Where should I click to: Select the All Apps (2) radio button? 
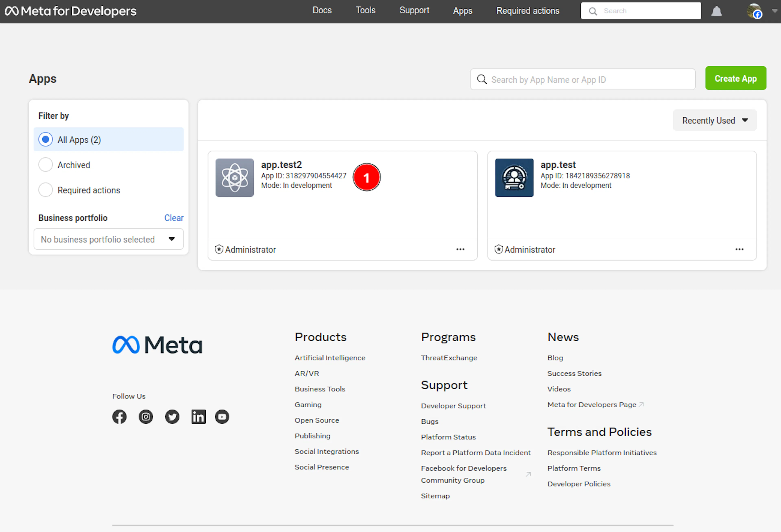tap(45, 139)
